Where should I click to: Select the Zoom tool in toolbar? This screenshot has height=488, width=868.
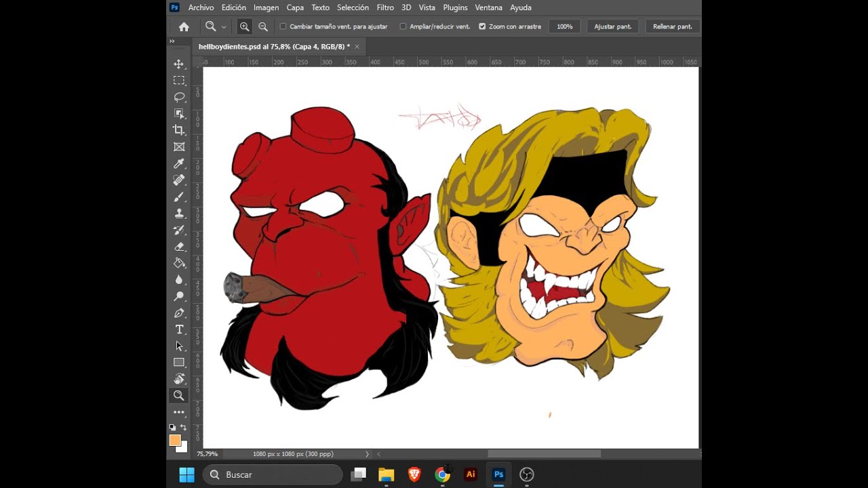pyautogui.click(x=179, y=395)
